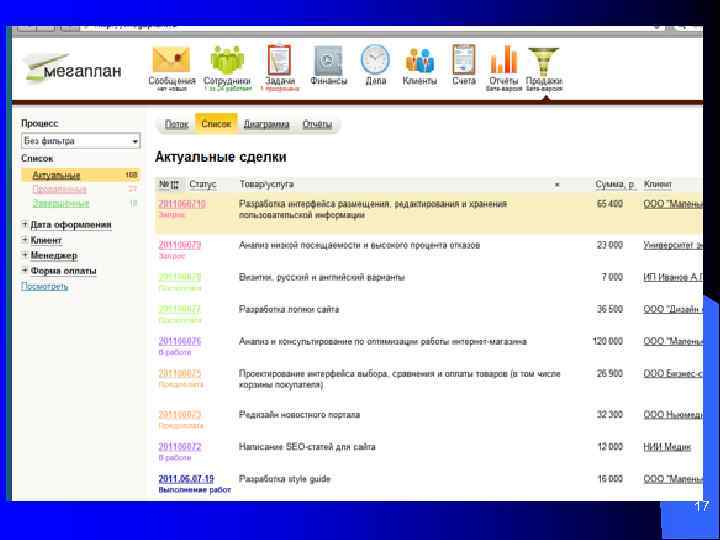Click the № column sort icon
The width and height of the screenshot is (720, 540).
[174, 185]
